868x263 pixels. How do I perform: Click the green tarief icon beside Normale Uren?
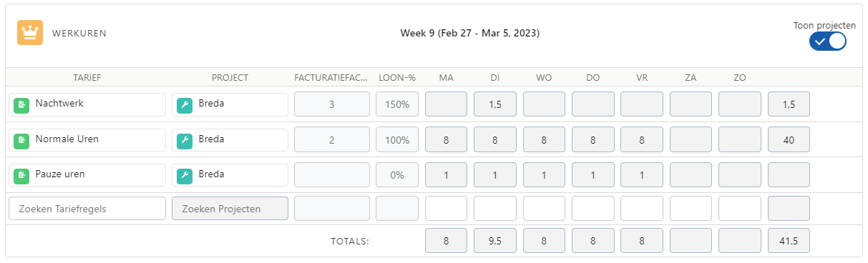coord(21,140)
